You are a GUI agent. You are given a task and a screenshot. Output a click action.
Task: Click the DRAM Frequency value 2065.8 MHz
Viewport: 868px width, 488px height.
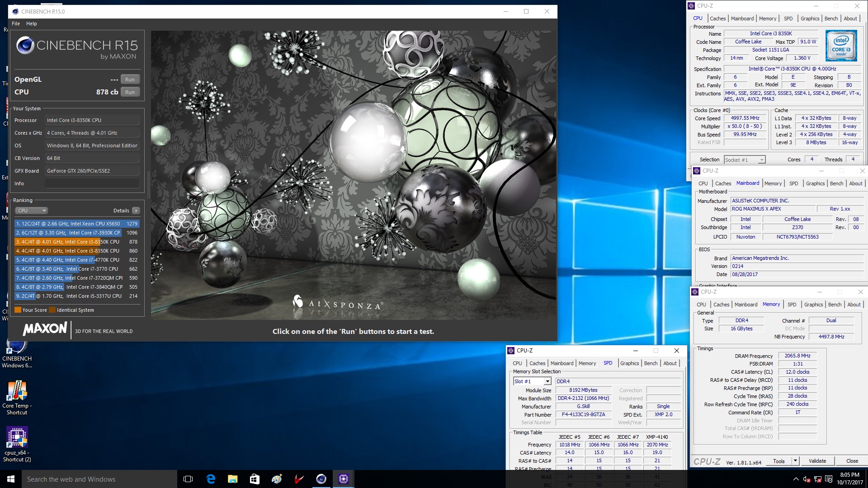(x=797, y=356)
